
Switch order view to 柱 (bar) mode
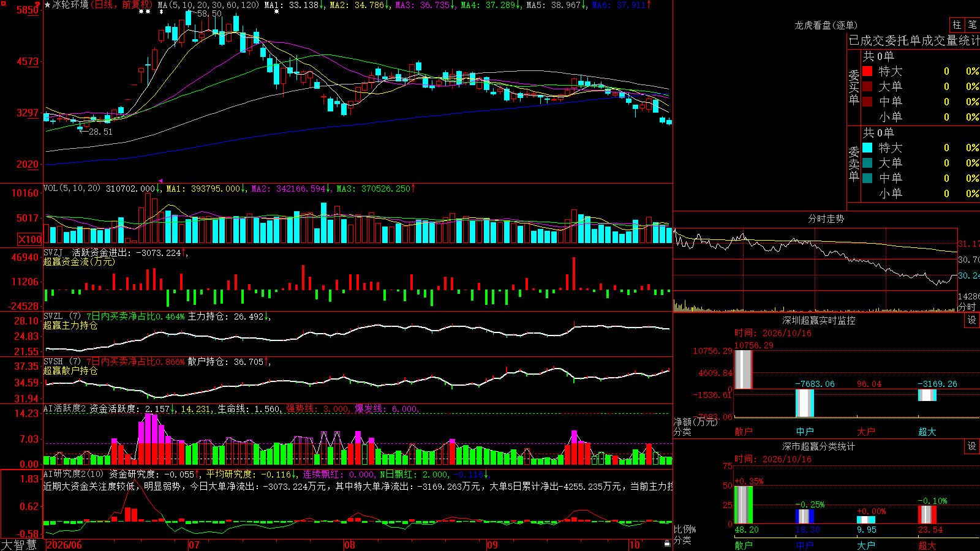click(957, 24)
